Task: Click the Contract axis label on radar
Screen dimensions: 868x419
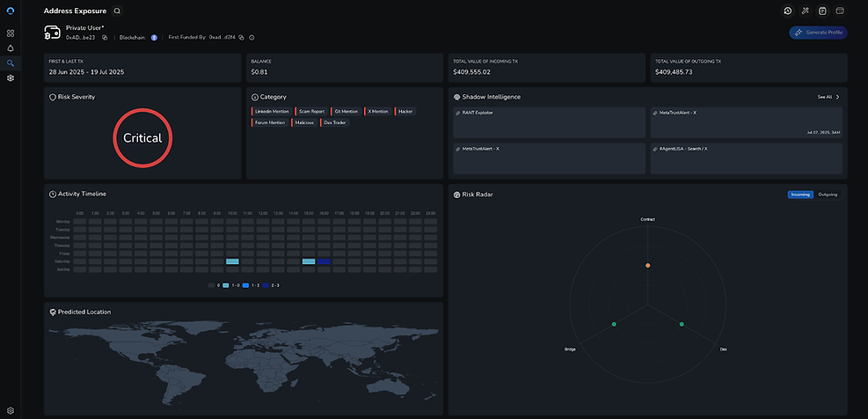Action: click(647, 219)
